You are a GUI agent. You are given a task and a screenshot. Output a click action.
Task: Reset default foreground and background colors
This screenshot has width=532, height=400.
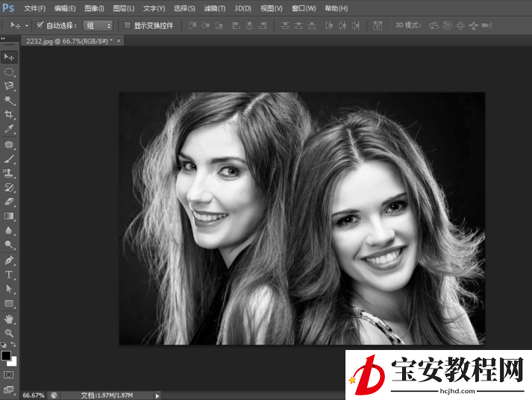pyautogui.click(x=4, y=345)
